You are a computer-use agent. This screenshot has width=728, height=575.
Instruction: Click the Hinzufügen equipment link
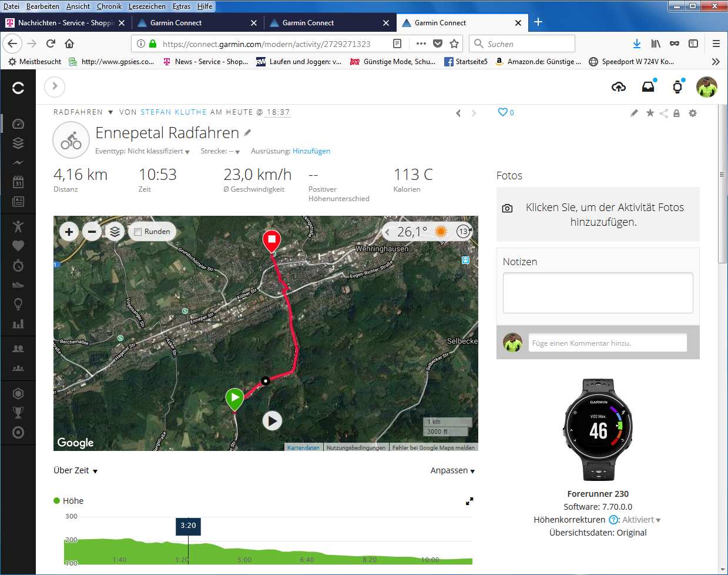311,151
